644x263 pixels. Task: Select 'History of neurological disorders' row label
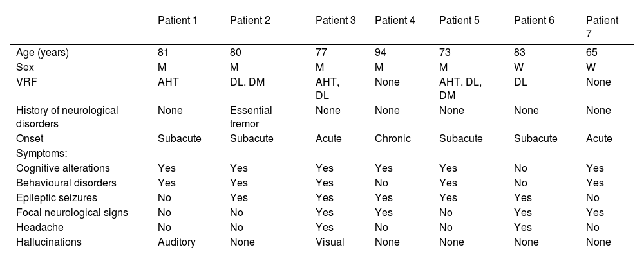coord(67,116)
